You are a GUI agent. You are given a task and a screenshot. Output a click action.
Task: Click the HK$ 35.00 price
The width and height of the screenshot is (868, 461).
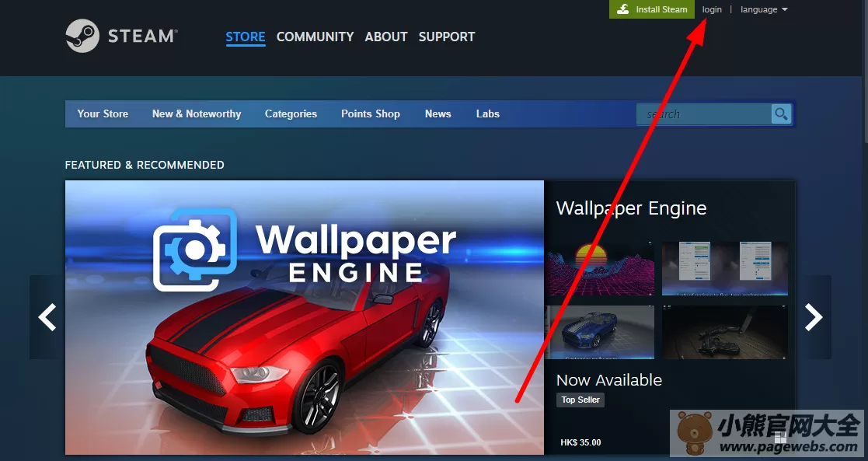(x=580, y=442)
